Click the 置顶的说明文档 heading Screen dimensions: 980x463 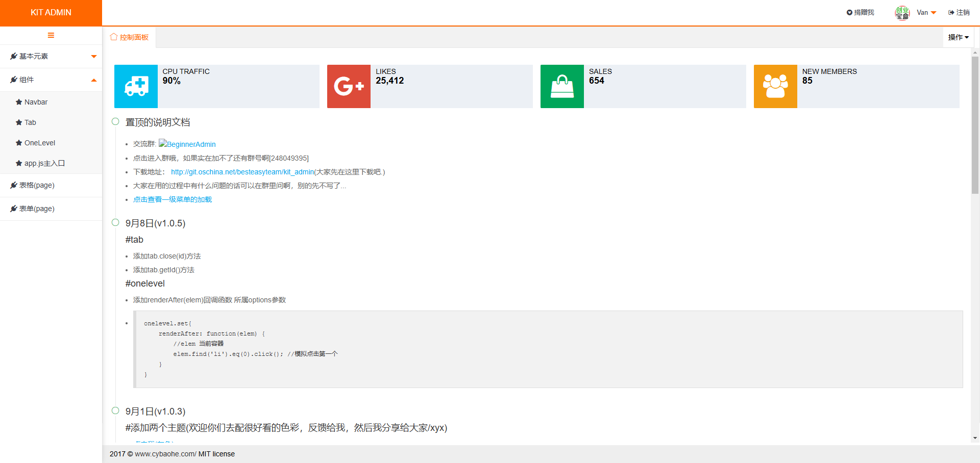[158, 122]
